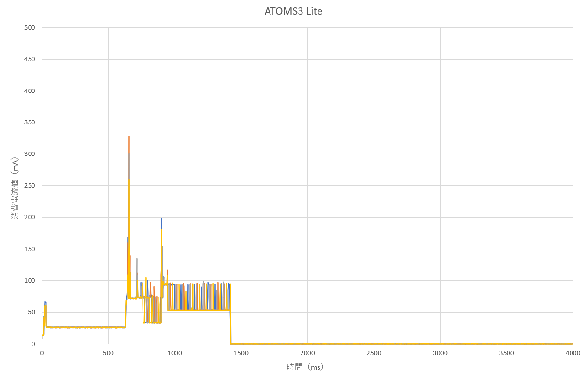Click the 450 label on the current axis

coord(30,59)
